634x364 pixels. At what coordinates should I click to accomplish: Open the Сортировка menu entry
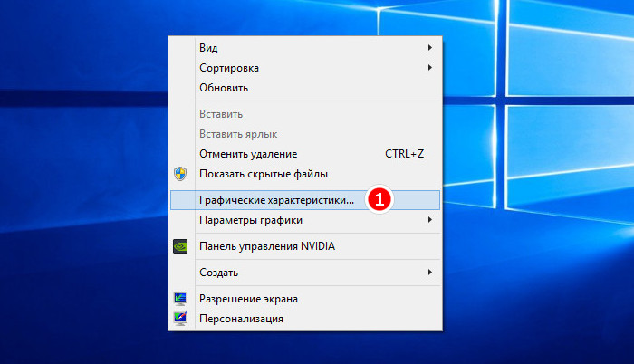pos(305,68)
